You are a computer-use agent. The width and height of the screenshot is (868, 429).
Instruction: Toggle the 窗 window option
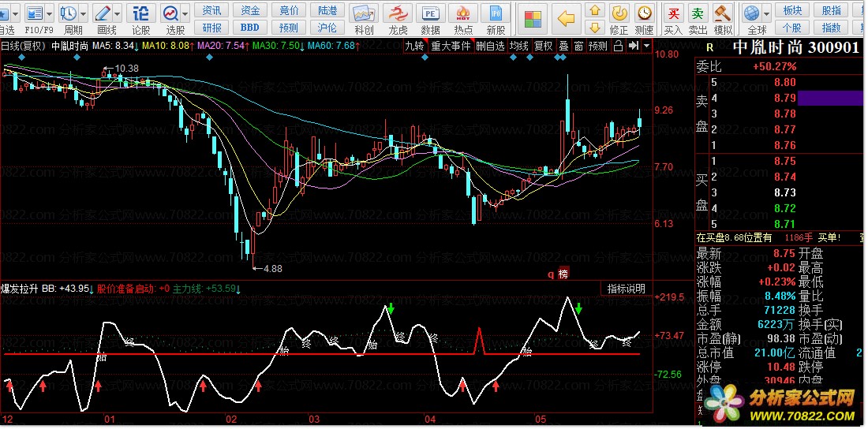pyautogui.click(x=578, y=46)
